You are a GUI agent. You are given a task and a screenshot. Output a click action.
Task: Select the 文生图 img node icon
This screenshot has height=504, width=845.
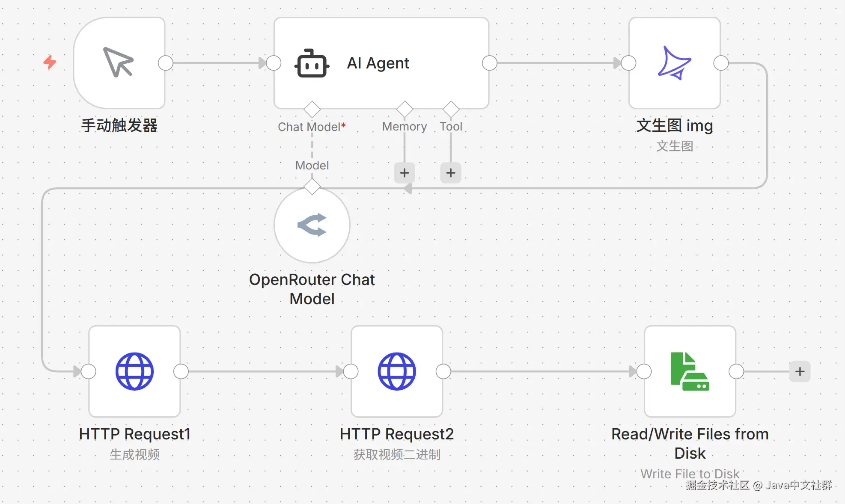[x=674, y=63]
